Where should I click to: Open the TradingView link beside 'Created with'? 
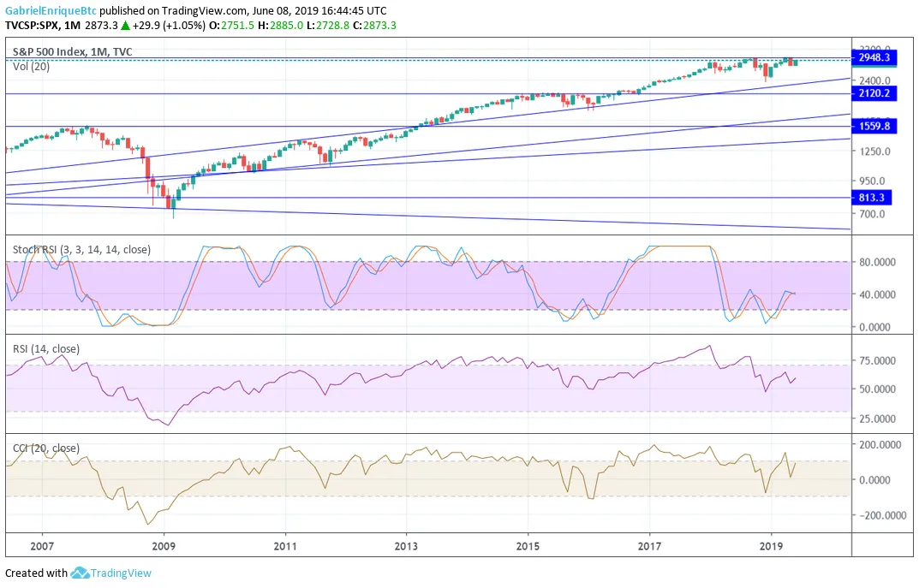pos(121,573)
